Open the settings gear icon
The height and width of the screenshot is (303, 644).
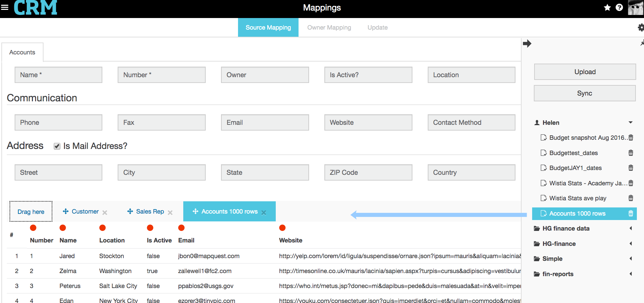641,28
